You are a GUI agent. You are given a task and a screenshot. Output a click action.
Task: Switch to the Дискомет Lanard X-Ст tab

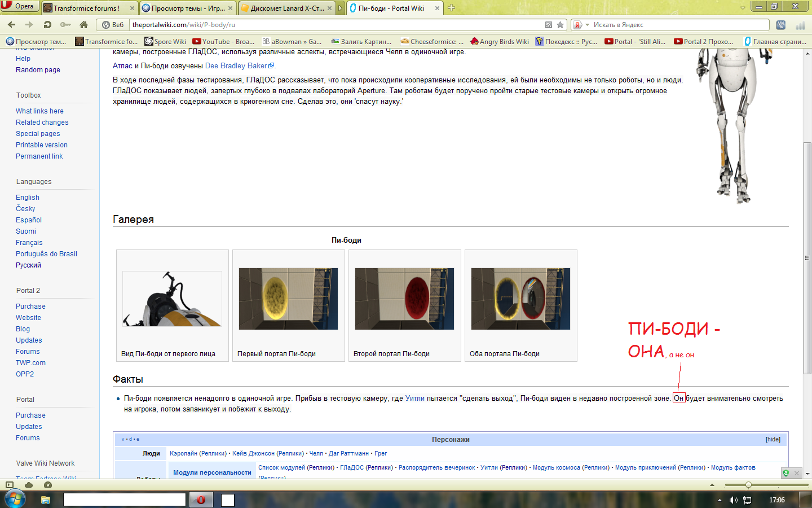pos(286,8)
